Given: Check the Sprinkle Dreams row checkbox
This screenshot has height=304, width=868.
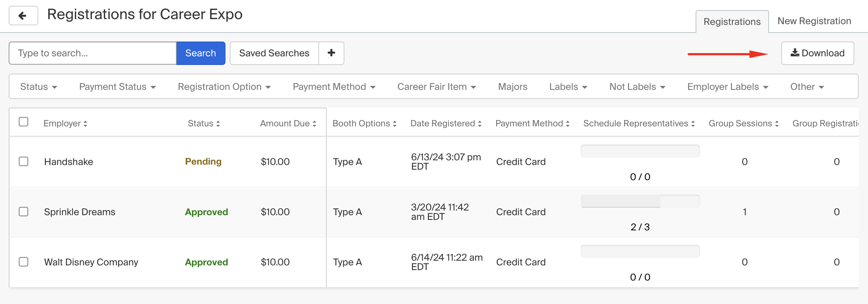Looking at the screenshot, I should (23, 212).
